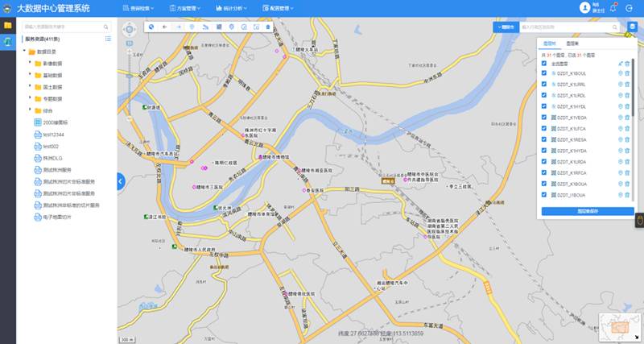Screen dimensions: 644x344
Task: Go to the previous map view arrow
Action: 164,27
